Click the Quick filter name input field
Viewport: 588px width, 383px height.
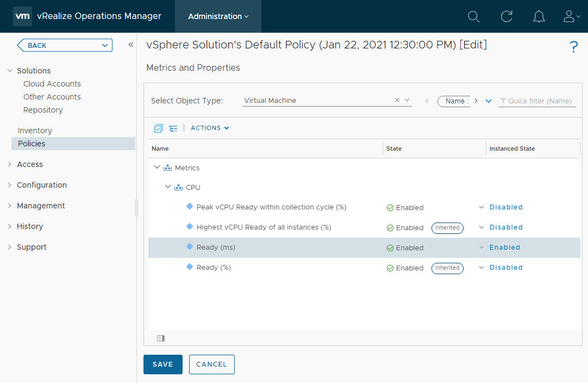[x=540, y=101]
